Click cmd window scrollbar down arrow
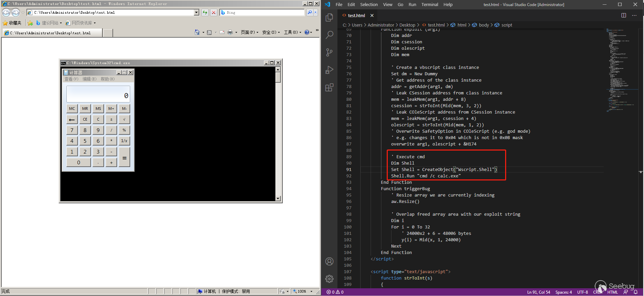Image resolution: width=644 pixels, height=296 pixels. (278, 199)
